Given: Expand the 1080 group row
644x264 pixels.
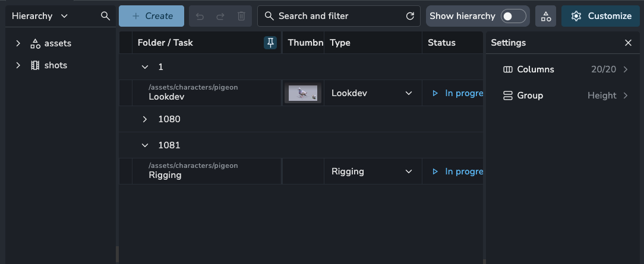Looking at the screenshot, I should pyautogui.click(x=145, y=119).
